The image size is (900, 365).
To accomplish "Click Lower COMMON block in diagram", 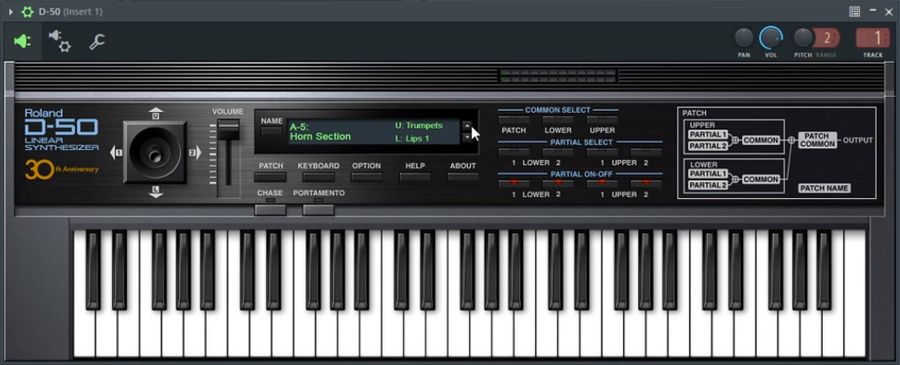I will 761,180.
